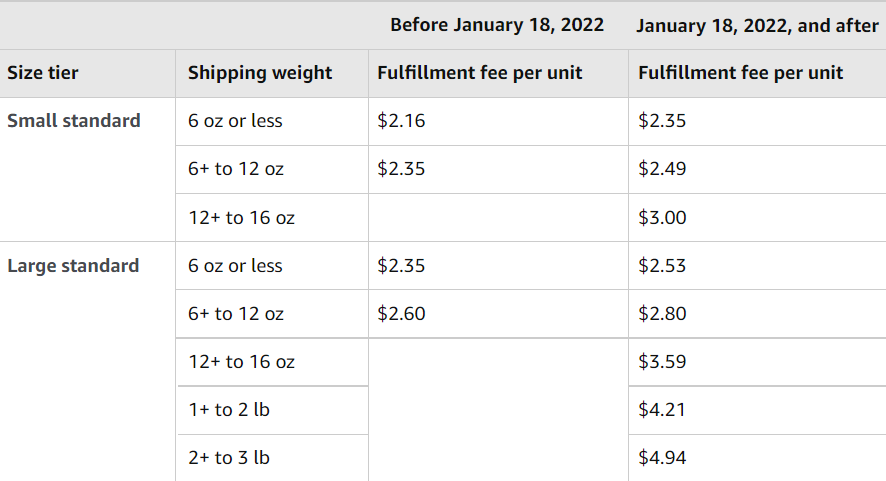Click the $2.49 fee value
Viewport: 886px width, 481px height.
coord(662,169)
